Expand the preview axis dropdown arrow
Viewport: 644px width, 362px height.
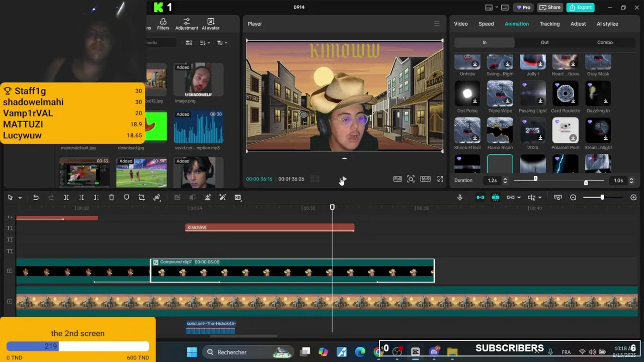point(540,198)
